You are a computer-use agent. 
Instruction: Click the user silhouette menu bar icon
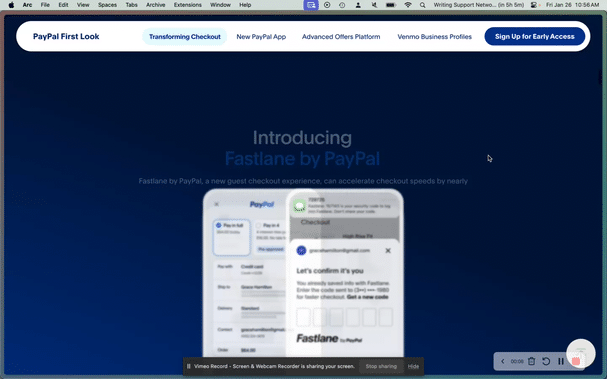358,5
